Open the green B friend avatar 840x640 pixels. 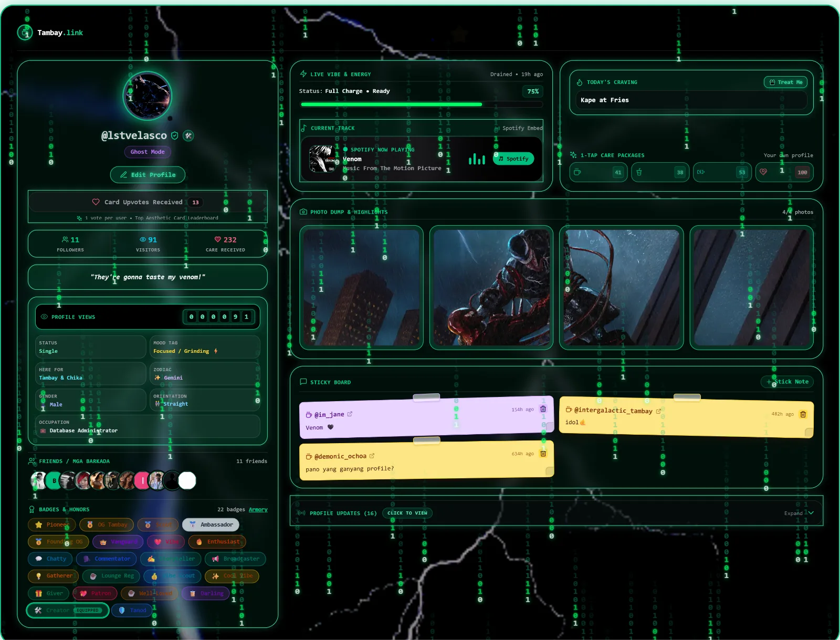click(54, 480)
